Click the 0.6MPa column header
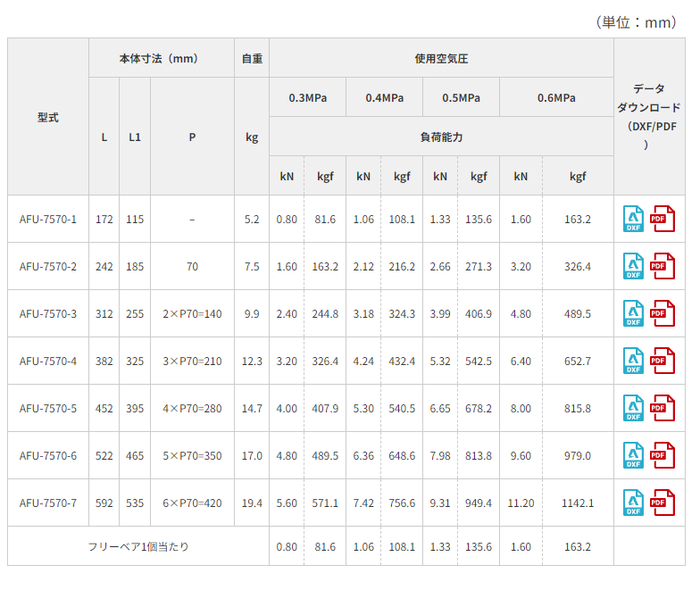Image resolution: width=700 pixels, height=590 pixels. (556, 98)
